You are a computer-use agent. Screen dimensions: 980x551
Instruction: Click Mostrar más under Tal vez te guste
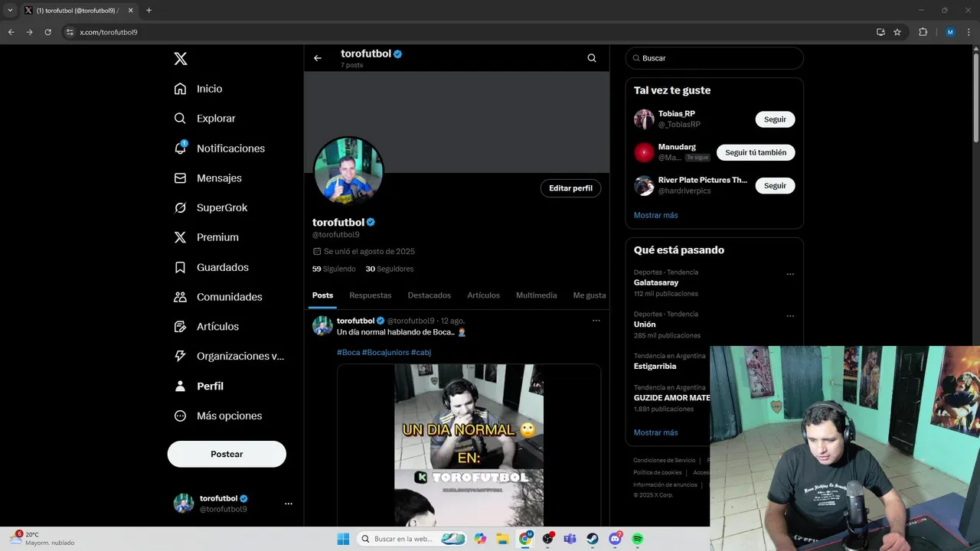[655, 215]
